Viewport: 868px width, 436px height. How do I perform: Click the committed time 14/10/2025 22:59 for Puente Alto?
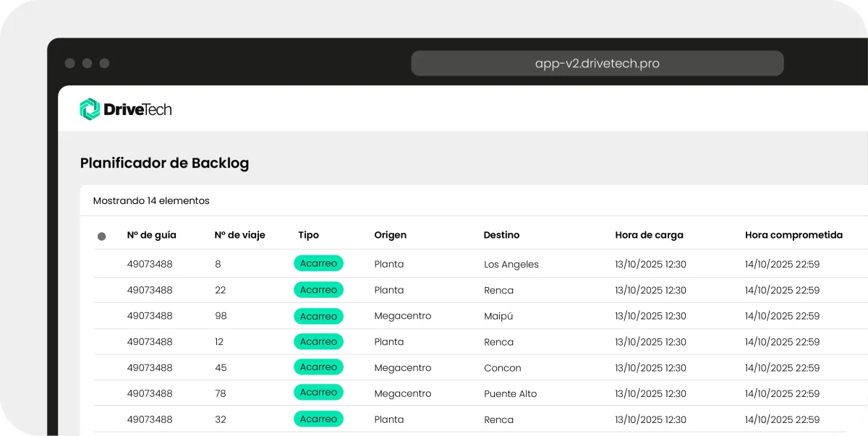[x=783, y=393]
